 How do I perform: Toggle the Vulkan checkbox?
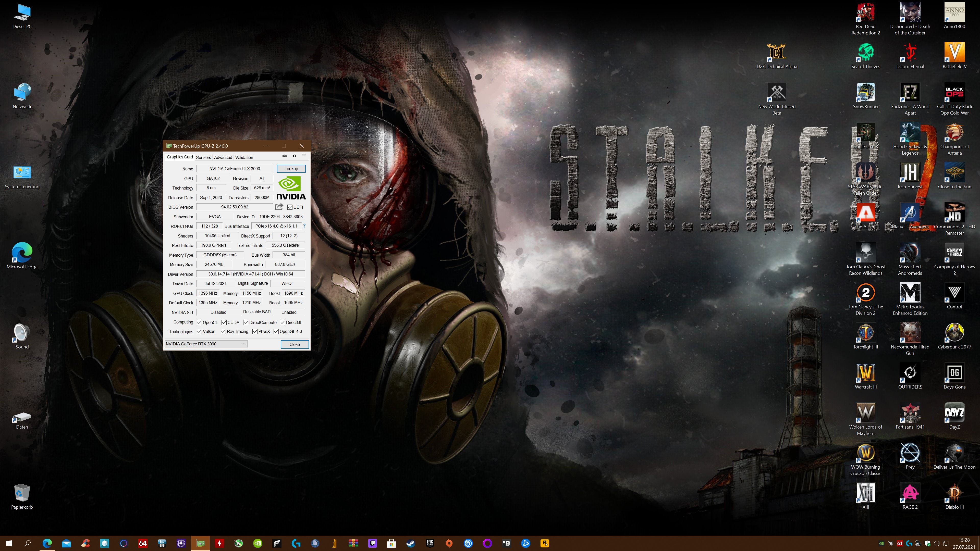tap(199, 331)
